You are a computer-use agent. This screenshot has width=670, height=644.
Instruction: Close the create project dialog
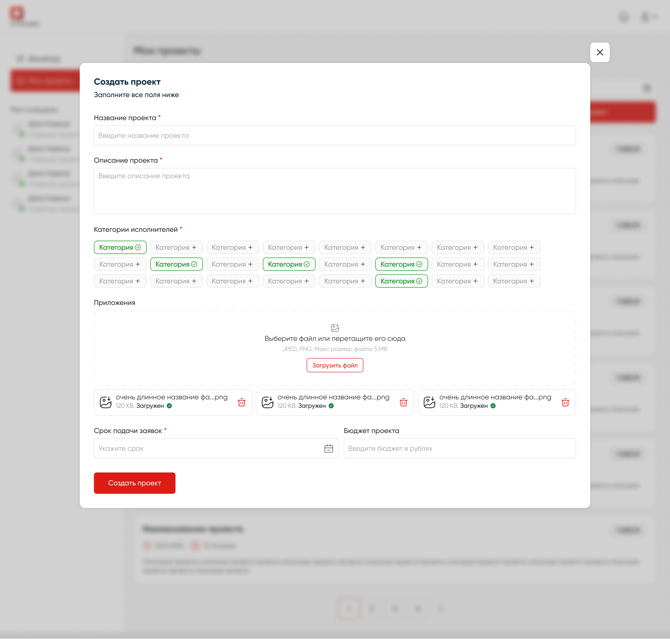(x=600, y=52)
